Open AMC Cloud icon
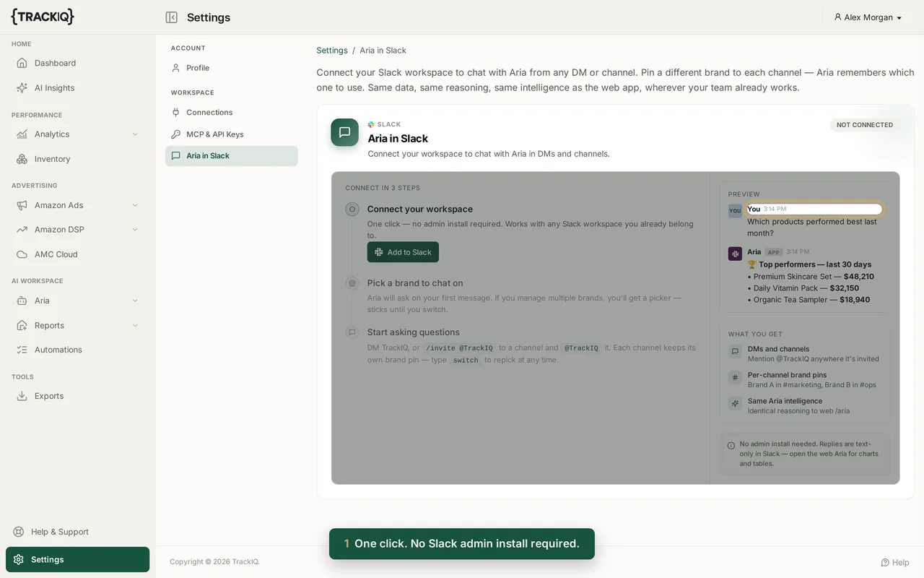This screenshot has height=578, width=924. pyautogui.click(x=22, y=254)
